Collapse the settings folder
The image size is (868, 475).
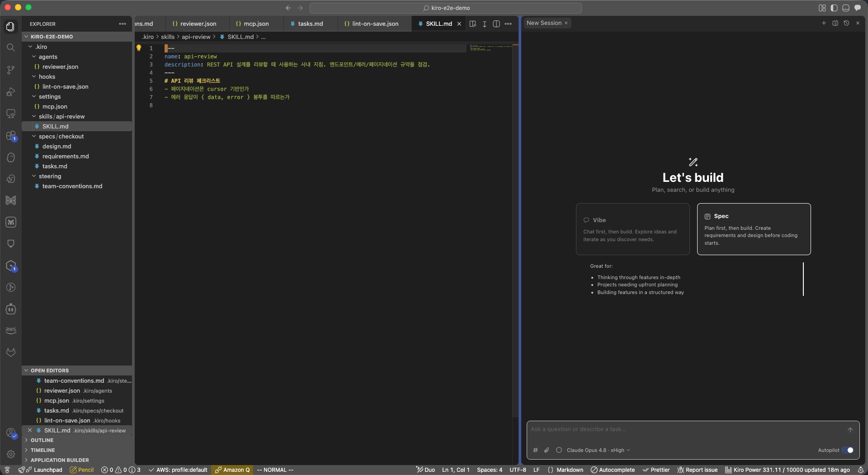77,96
